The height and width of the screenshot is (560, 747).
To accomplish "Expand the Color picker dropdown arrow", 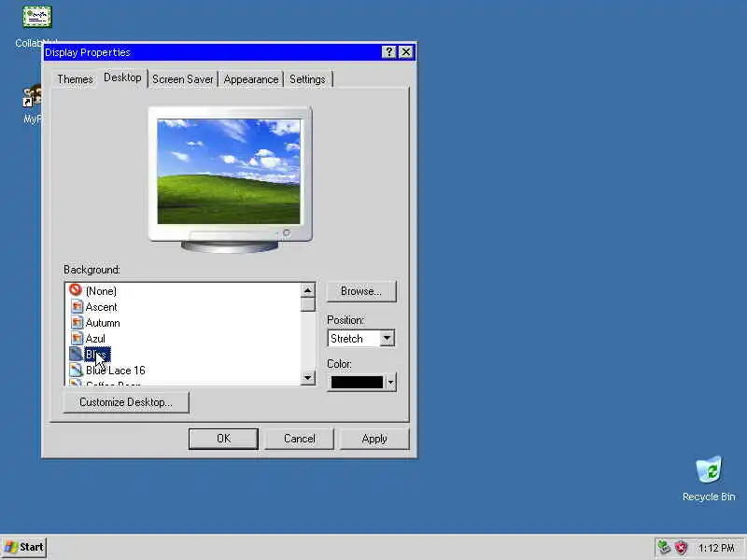I will pyautogui.click(x=390, y=382).
